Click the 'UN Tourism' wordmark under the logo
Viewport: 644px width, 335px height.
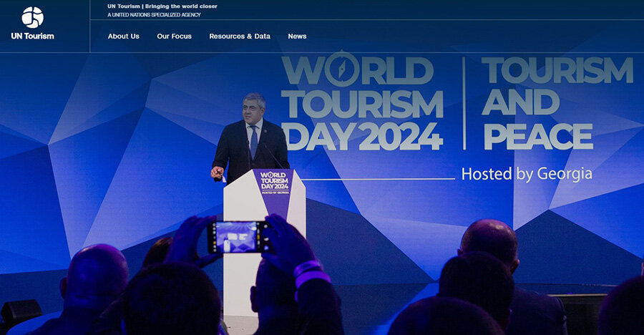coord(32,37)
